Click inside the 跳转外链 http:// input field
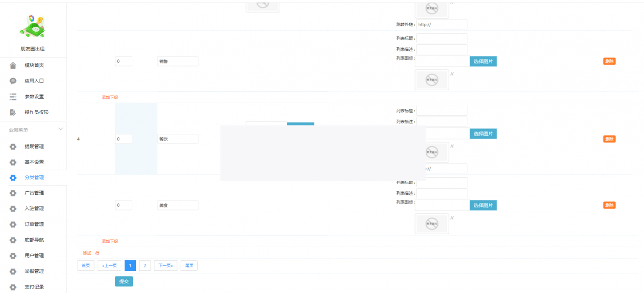Screen dimensions: 644x293 click(441, 24)
